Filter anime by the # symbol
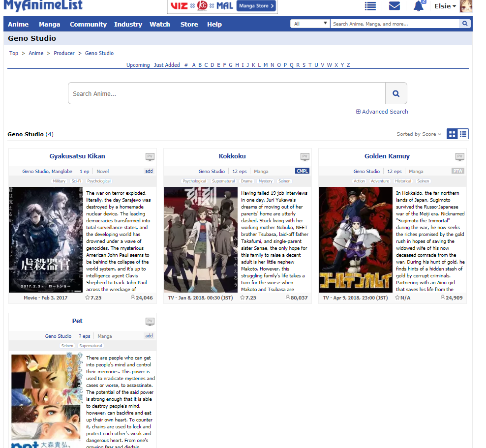 pos(186,65)
